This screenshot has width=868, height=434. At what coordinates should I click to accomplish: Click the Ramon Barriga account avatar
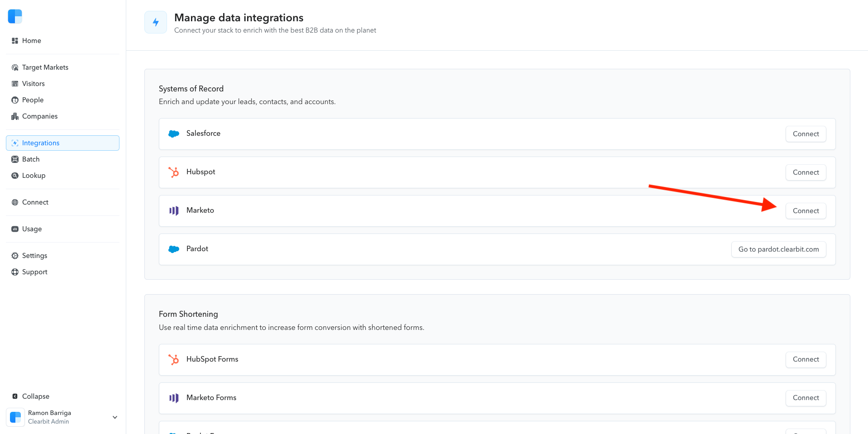click(x=15, y=417)
